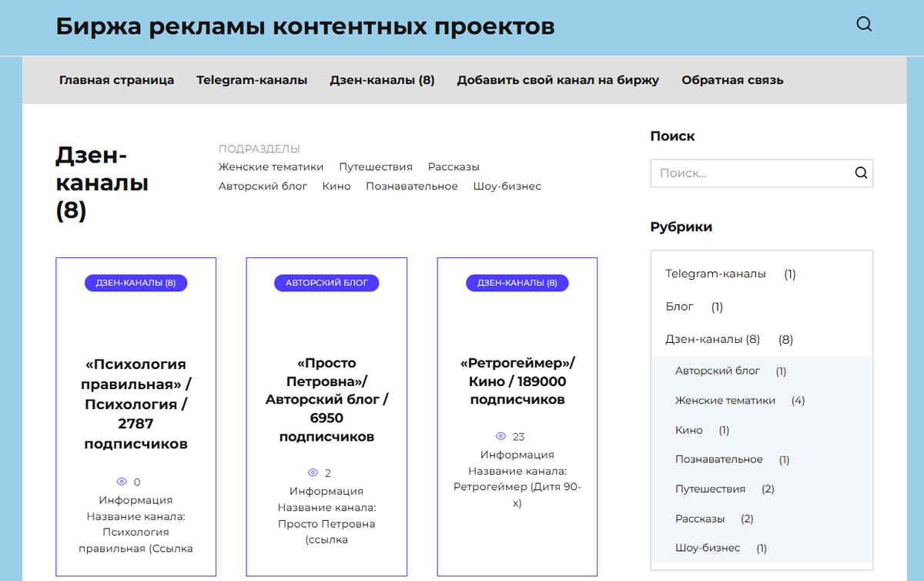Open Рассказы subsection link
This screenshot has height=581, width=924.
click(x=454, y=166)
